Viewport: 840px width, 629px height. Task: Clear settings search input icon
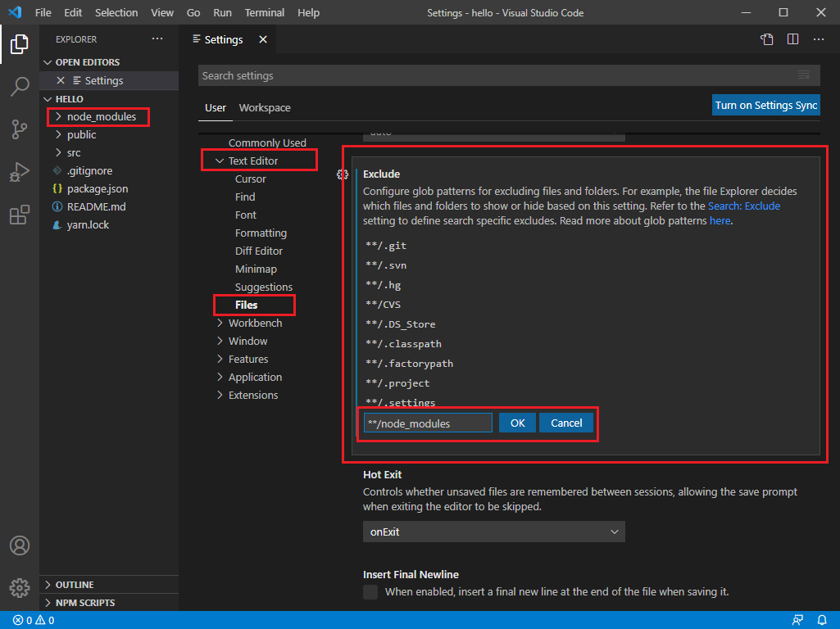click(x=804, y=75)
